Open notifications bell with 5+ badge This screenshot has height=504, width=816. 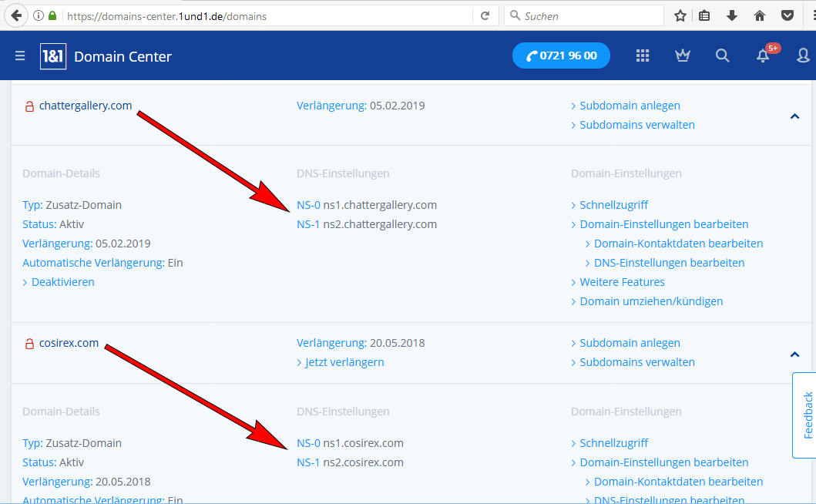(x=763, y=55)
